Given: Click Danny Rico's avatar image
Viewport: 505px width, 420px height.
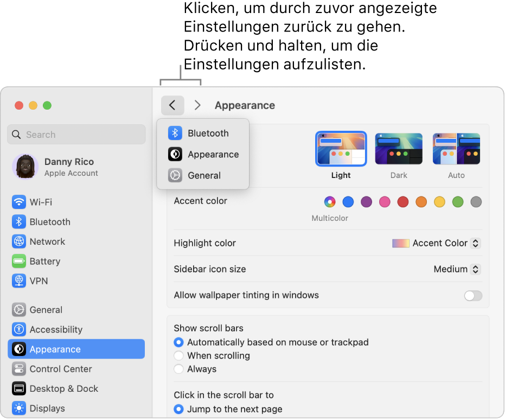Looking at the screenshot, I should (x=25, y=167).
